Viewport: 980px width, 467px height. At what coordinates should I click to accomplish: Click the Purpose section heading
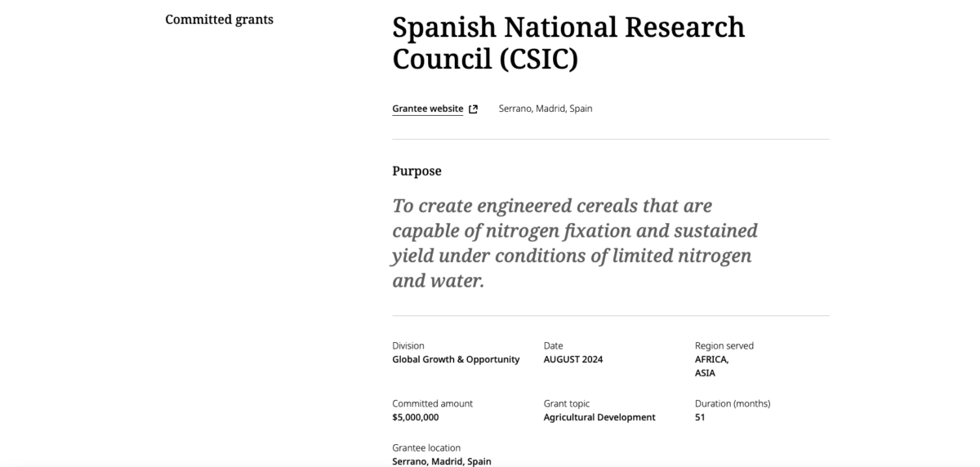(x=416, y=171)
